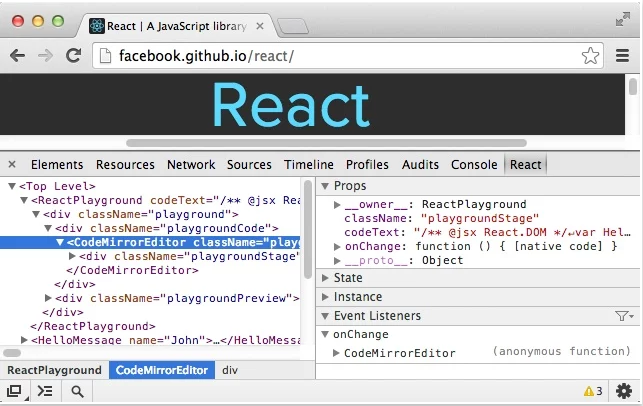Click the tree panel horizontal scrollbar thumb

[x=12, y=353]
